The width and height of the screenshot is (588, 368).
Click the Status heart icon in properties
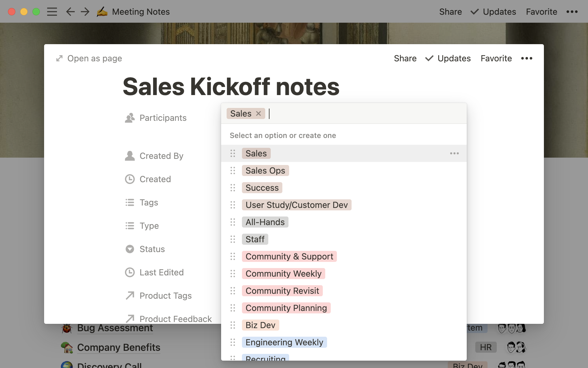130,249
